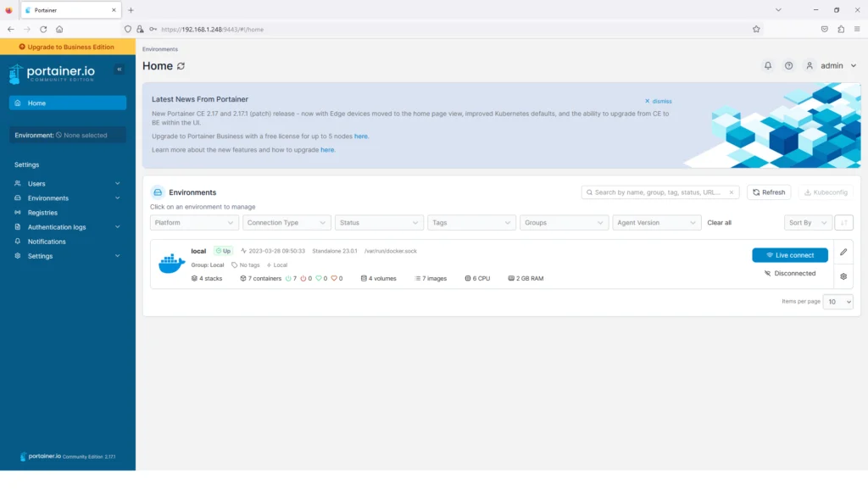Click the refresh icon next to Home title
Image resolution: width=868 pixels, height=490 pixels.
[x=181, y=66]
